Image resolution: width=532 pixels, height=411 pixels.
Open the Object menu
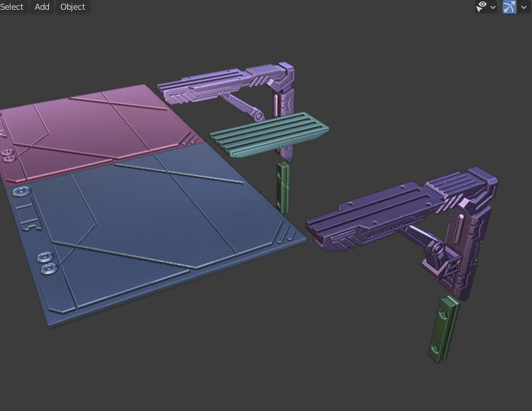click(x=72, y=7)
